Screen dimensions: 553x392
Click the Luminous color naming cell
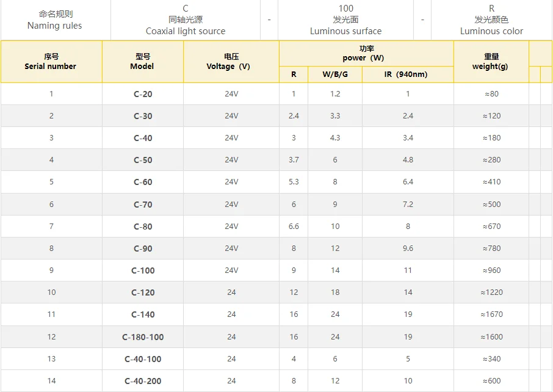pos(491,20)
